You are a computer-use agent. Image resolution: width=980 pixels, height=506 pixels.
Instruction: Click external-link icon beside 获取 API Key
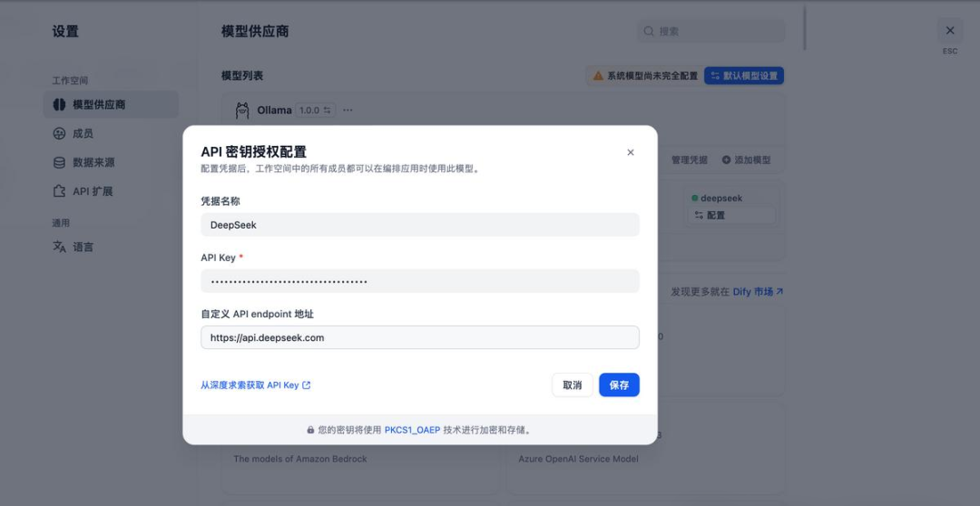pos(307,385)
